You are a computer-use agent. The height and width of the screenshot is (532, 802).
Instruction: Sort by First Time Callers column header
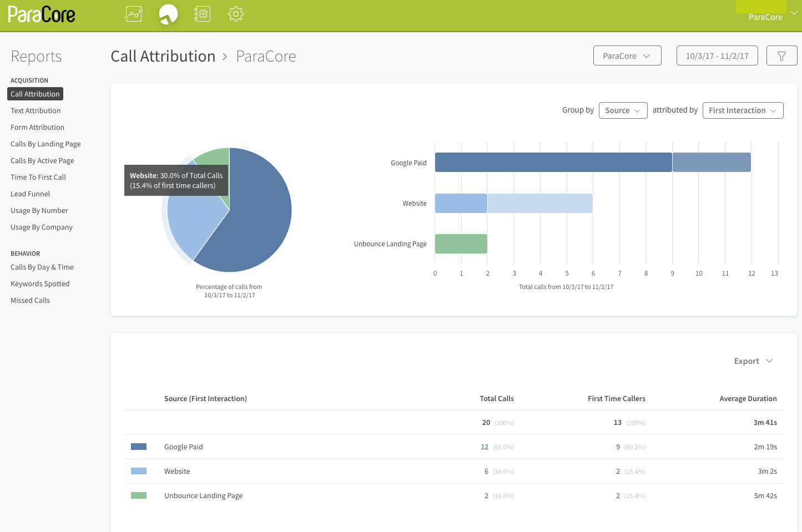coord(617,398)
